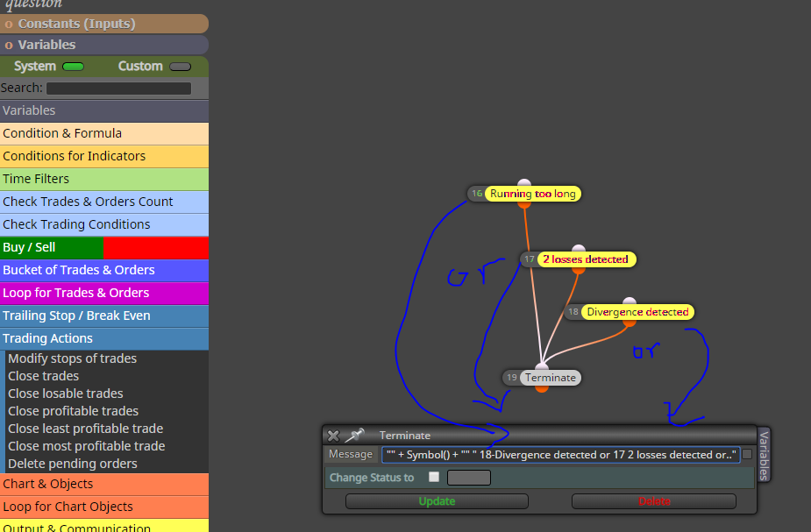Collapse the Trading Actions category
This screenshot has width=811, height=532.
(x=104, y=338)
